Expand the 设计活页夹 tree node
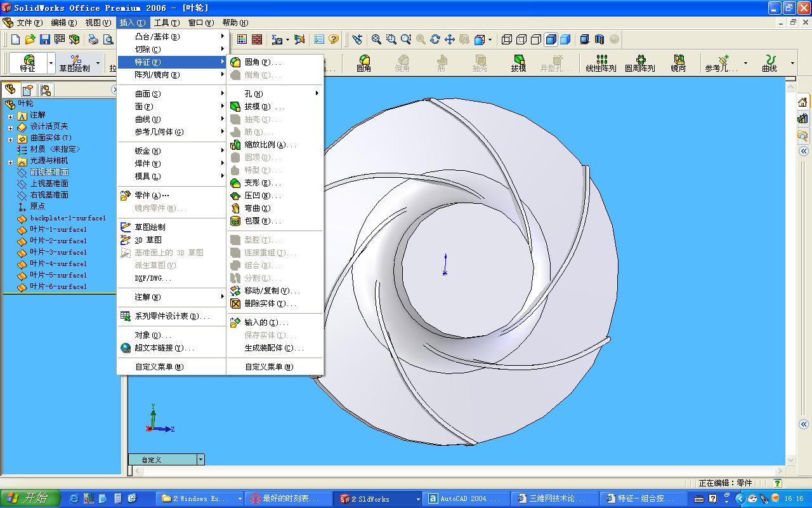The height and width of the screenshot is (508, 812). coord(10,128)
